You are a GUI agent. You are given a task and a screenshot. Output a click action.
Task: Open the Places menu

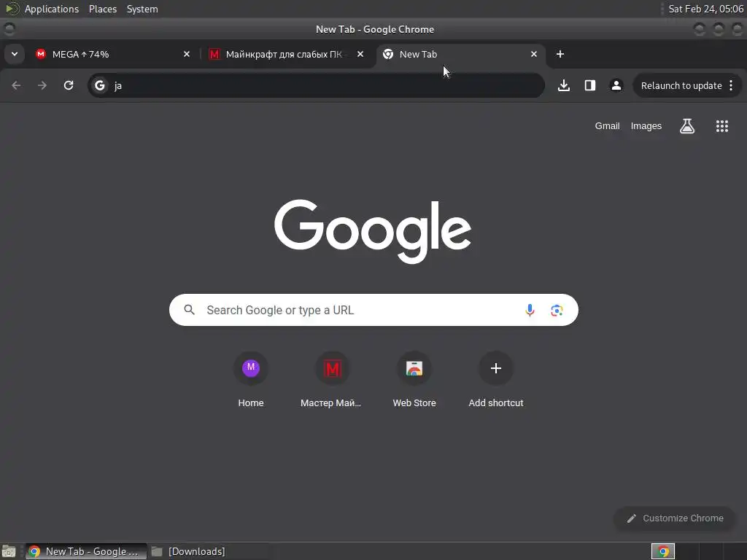tap(102, 9)
